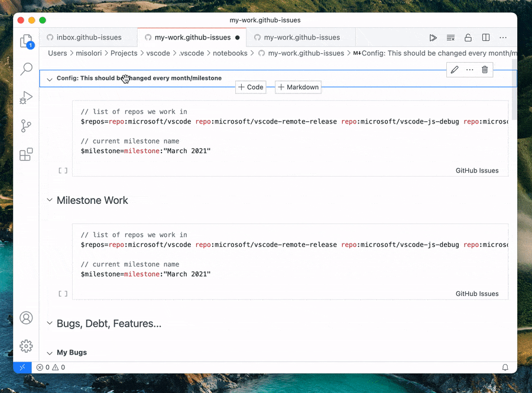
Task: Click the misolori breadcrumb
Action: point(89,53)
